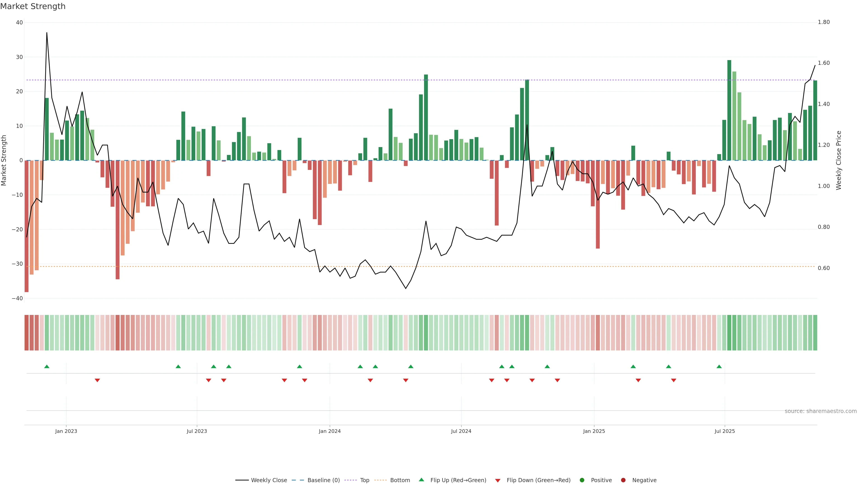The width and height of the screenshot is (868, 488).
Task: Click the Market Strength chart title
Action: (x=33, y=6)
